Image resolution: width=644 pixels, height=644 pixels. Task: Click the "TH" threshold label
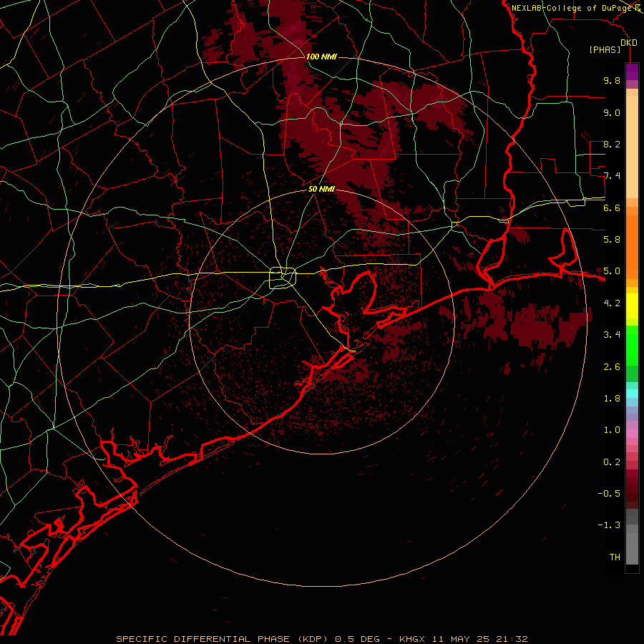pyautogui.click(x=615, y=557)
